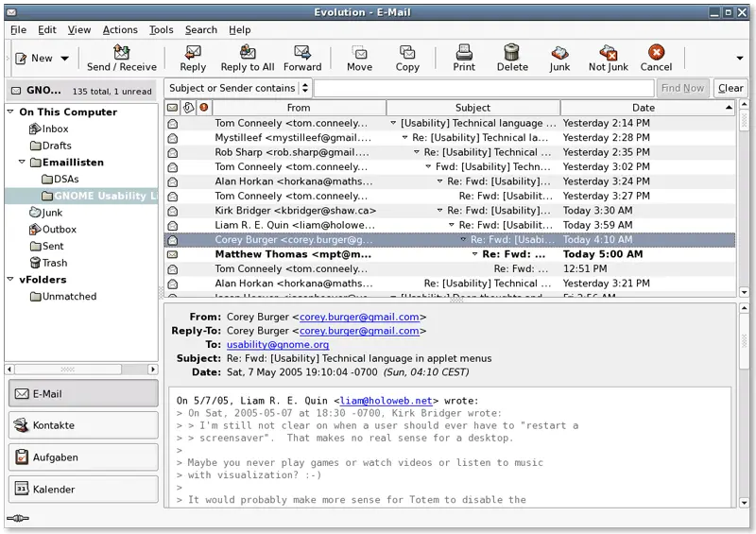The height and width of the screenshot is (534, 756).
Task: Open the Junk folder
Action: point(45,213)
